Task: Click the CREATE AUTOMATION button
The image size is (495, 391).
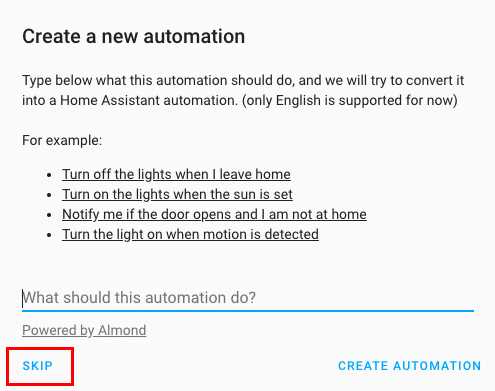Action: click(x=410, y=366)
